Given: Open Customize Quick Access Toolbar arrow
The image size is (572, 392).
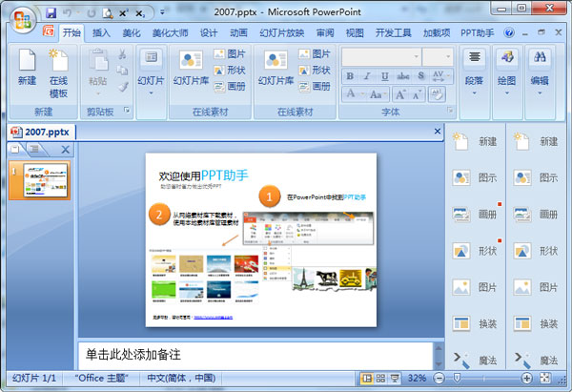Looking at the screenshot, I should coord(162,12).
